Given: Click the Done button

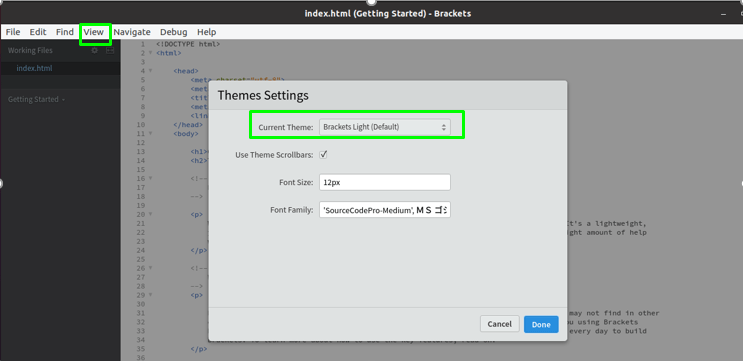Looking at the screenshot, I should 541,325.
